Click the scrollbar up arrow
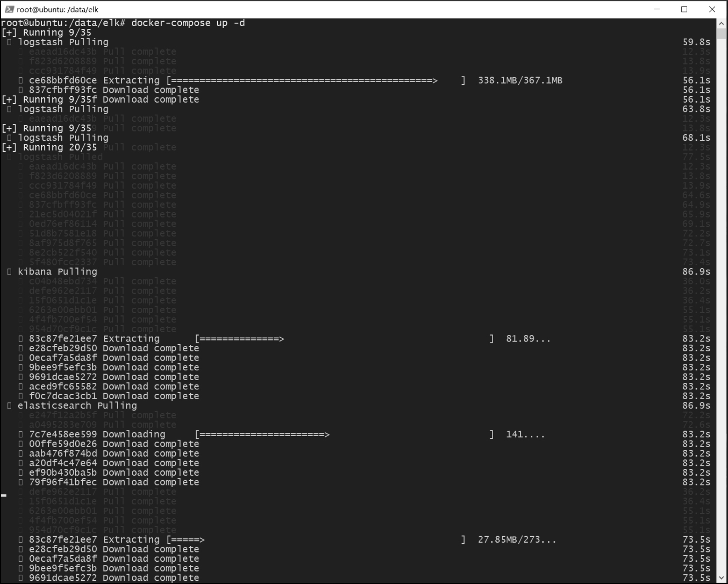Screen dimensions: 728x584 pos(721,23)
